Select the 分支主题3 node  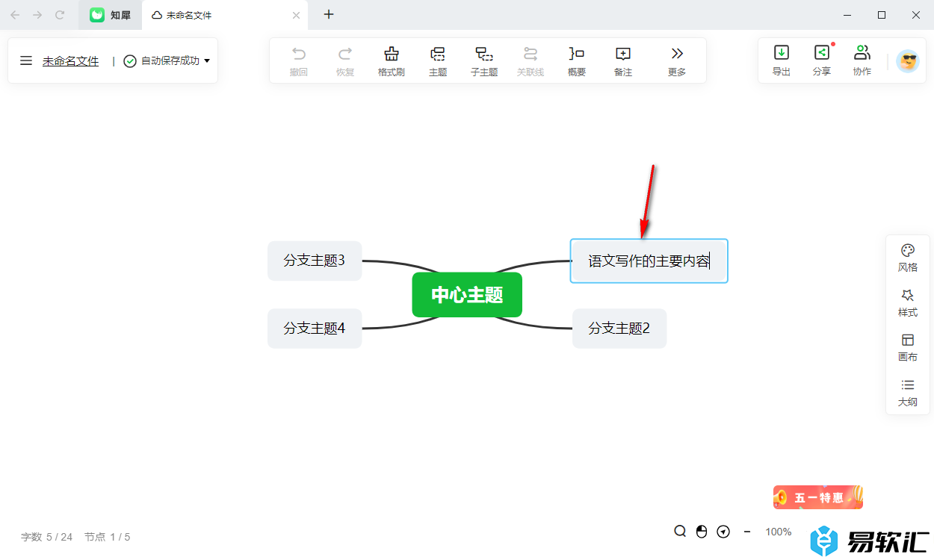(x=315, y=261)
